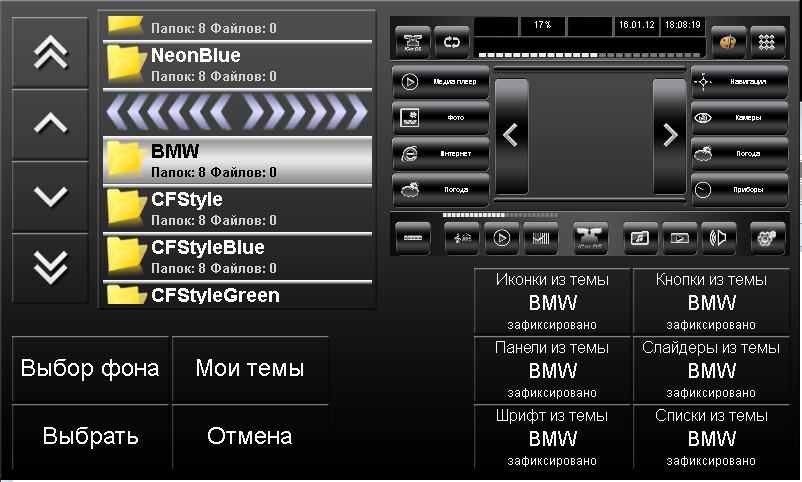Open Мои темы themes list
The width and height of the screenshot is (802, 482).
pos(250,368)
